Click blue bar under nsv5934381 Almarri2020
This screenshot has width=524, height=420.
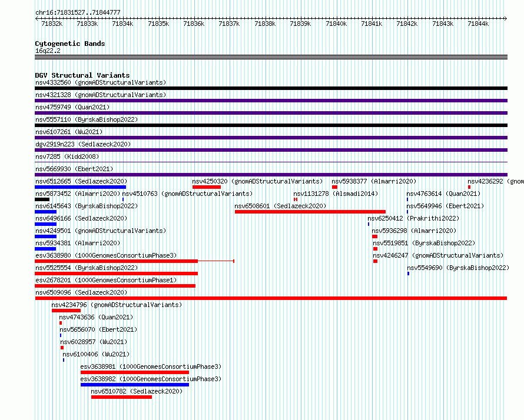(45, 249)
